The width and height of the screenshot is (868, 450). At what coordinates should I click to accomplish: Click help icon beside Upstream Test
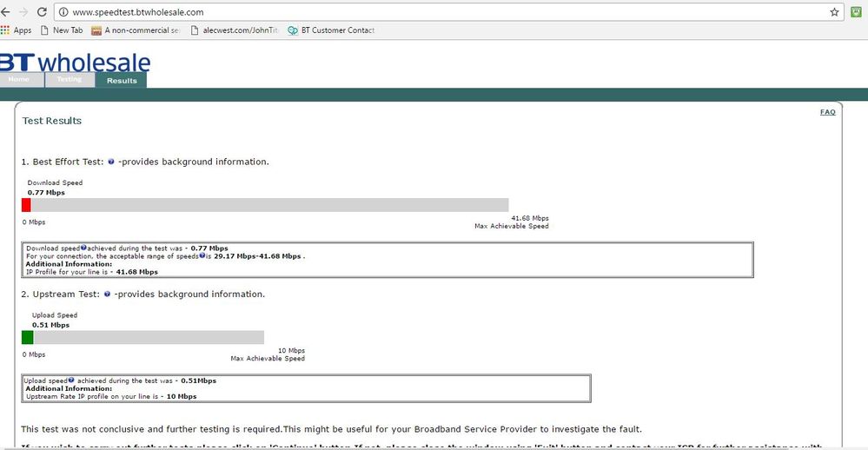point(108,294)
